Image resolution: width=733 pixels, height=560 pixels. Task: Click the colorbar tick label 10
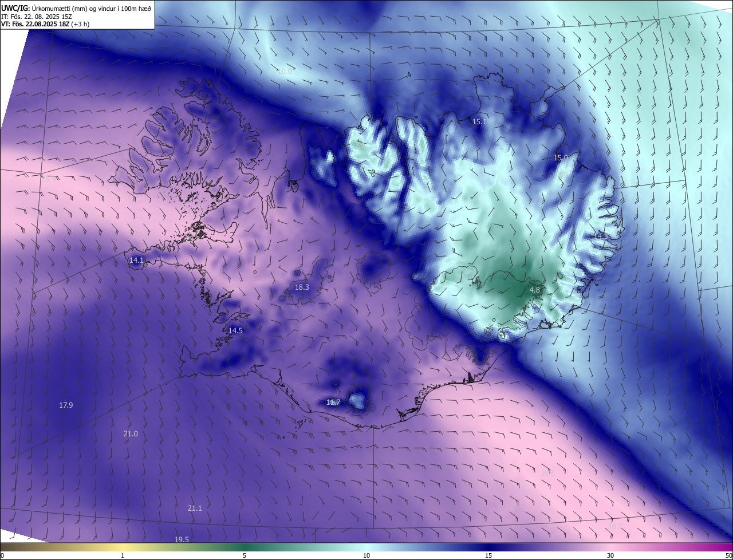366,555
